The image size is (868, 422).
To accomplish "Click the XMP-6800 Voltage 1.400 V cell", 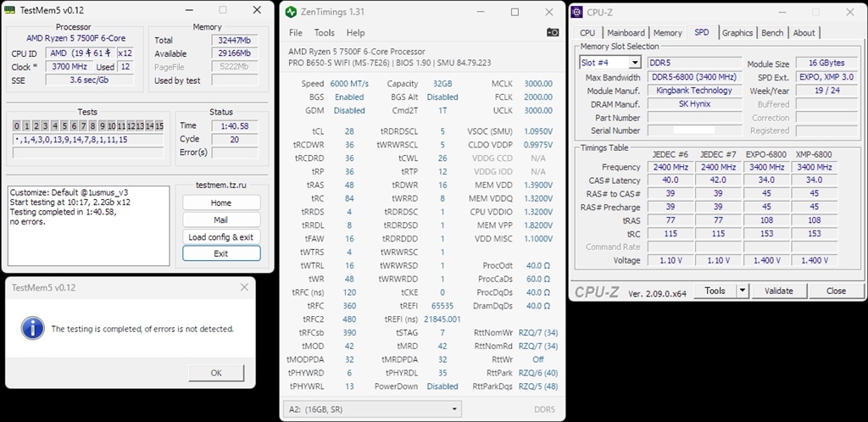I will click(815, 260).
